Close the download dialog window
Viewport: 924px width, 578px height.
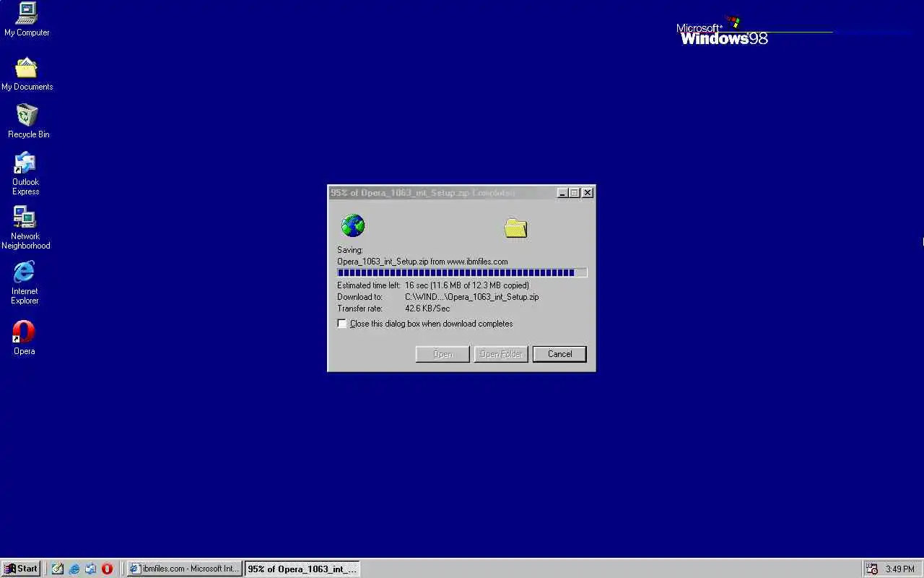[x=588, y=193]
